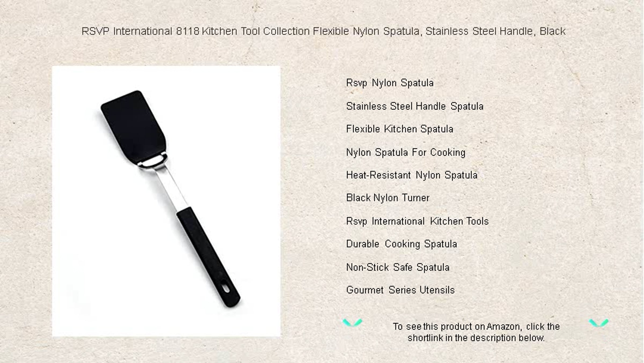The image size is (644, 363).
Task: Click 'Durable Cooking Spatula' text
Action: [401, 244]
